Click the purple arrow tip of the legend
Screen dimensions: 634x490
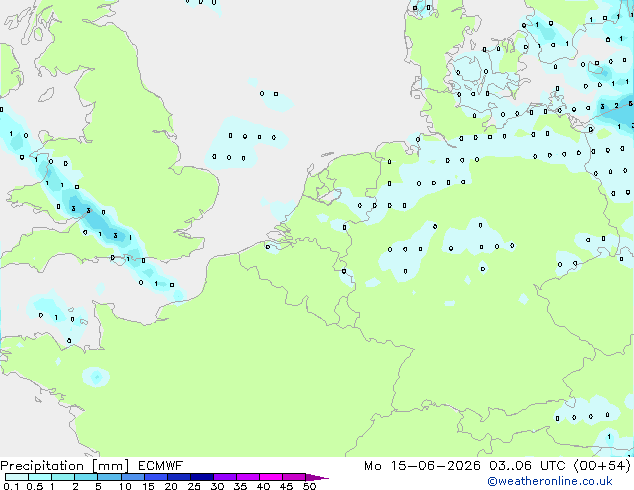[317, 477]
